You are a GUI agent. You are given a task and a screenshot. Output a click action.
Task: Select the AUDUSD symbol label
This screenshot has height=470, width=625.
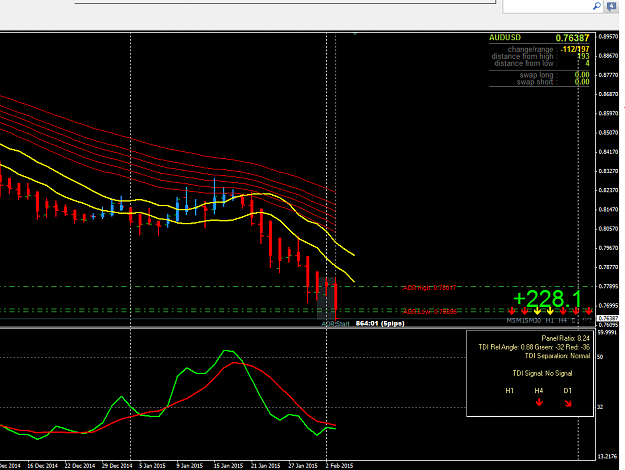(505, 37)
